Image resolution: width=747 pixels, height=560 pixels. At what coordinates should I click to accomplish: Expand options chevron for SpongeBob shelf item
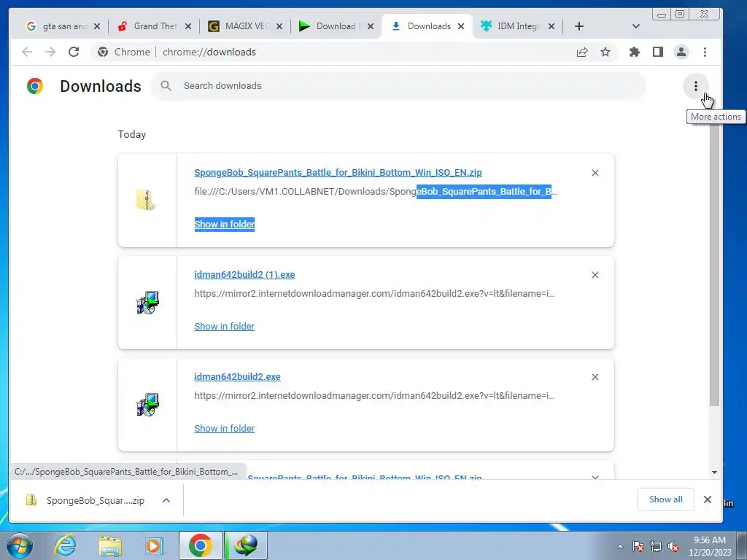pyautogui.click(x=166, y=500)
